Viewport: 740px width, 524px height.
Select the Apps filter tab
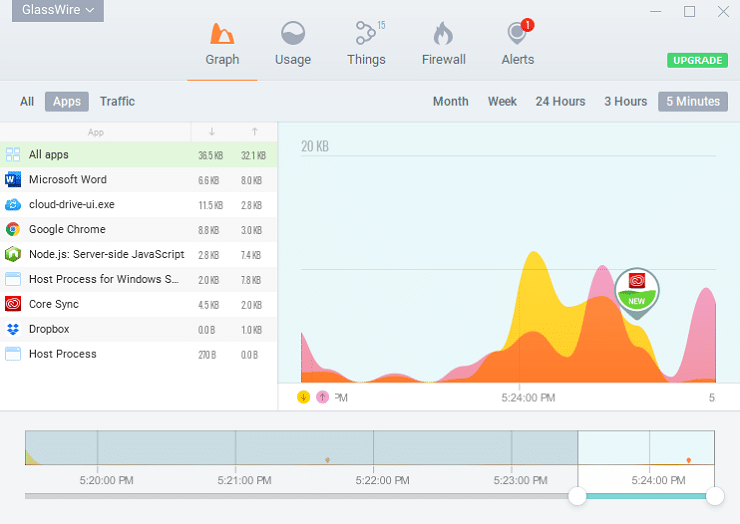coord(67,101)
